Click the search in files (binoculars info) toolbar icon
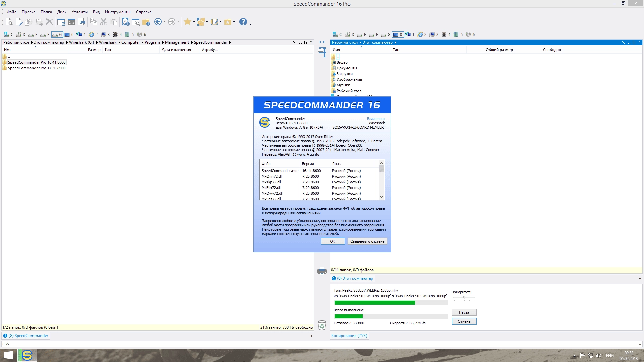644x362 pixels. (x=126, y=22)
